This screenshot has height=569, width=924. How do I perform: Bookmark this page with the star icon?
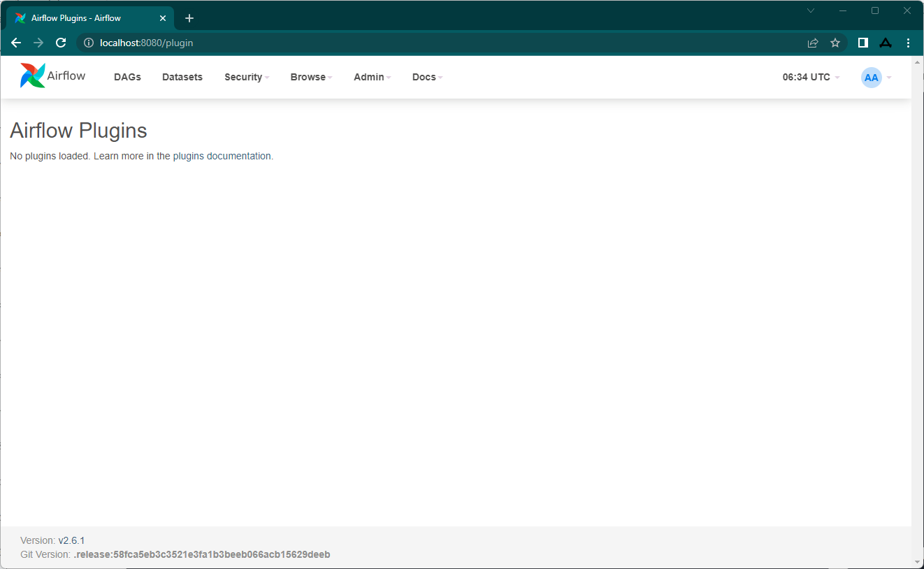835,43
